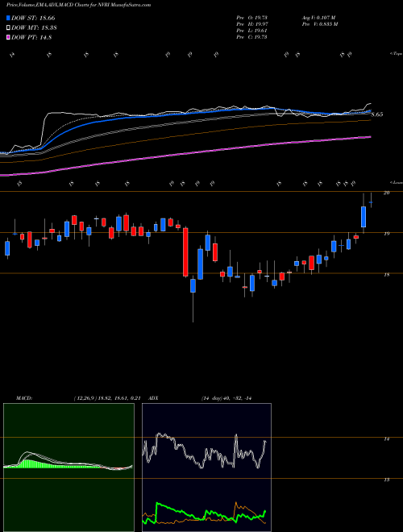Click the latest large blue candlestick near 19.5
The height and width of the screenshot is (532, 403).
click(364, 217)
